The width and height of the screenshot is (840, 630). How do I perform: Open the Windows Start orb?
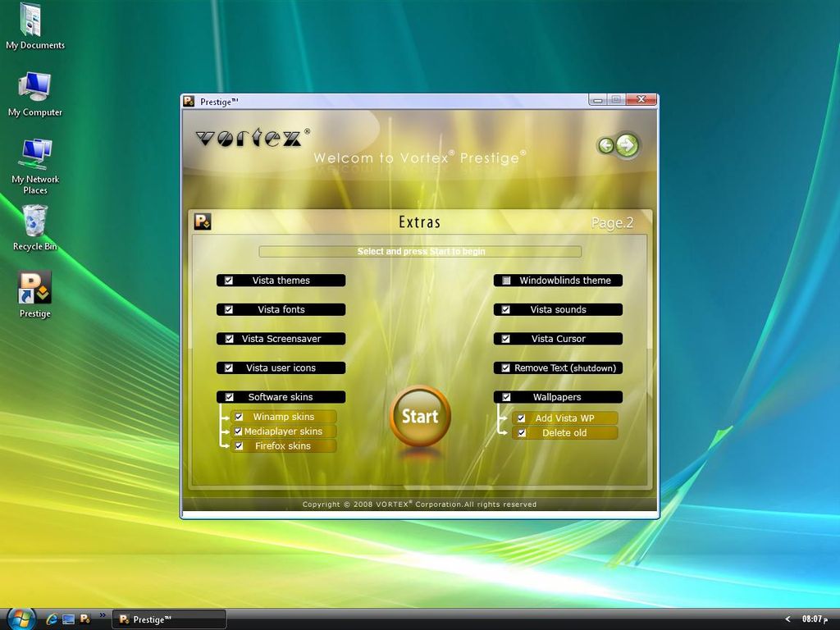pyautogui.click(x=21, y=619)
